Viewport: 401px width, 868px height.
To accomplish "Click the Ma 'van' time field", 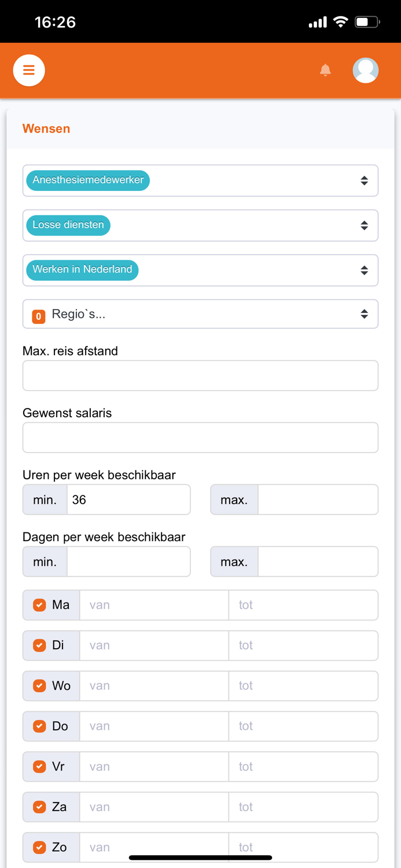I will click(x=154, y=605).
